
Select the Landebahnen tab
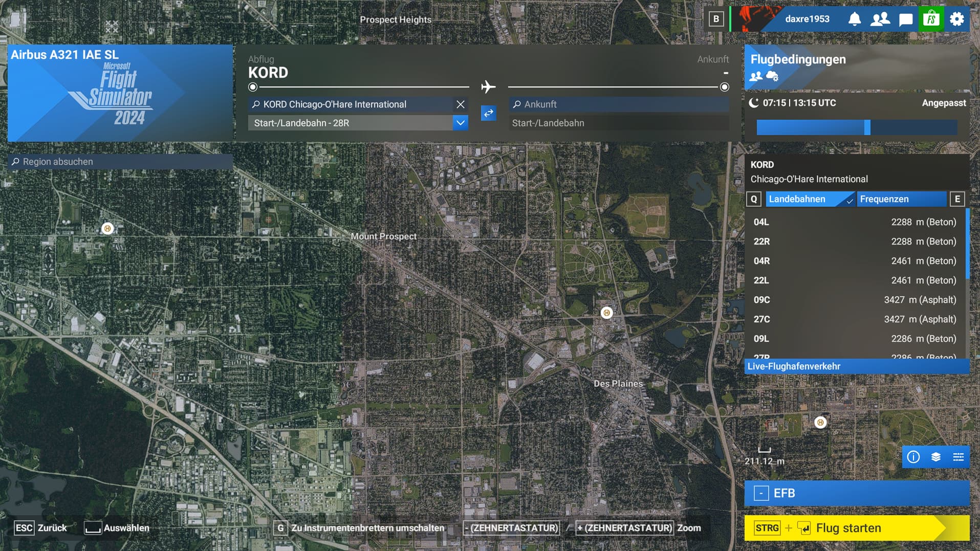point(810,199)
